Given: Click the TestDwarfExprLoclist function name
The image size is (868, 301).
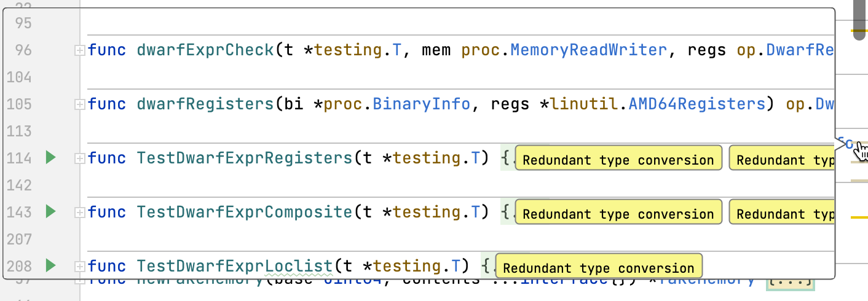Looking at the screenshot, I should [x=234, y=266].
